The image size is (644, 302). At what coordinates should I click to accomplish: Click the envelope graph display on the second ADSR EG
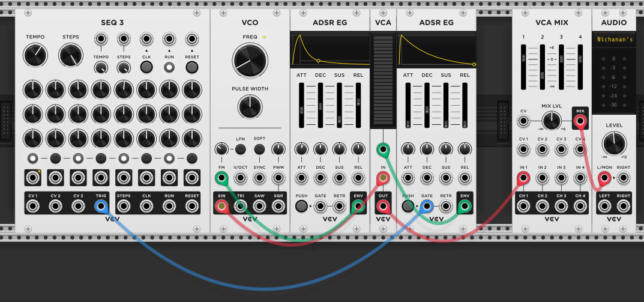point(436,50)
